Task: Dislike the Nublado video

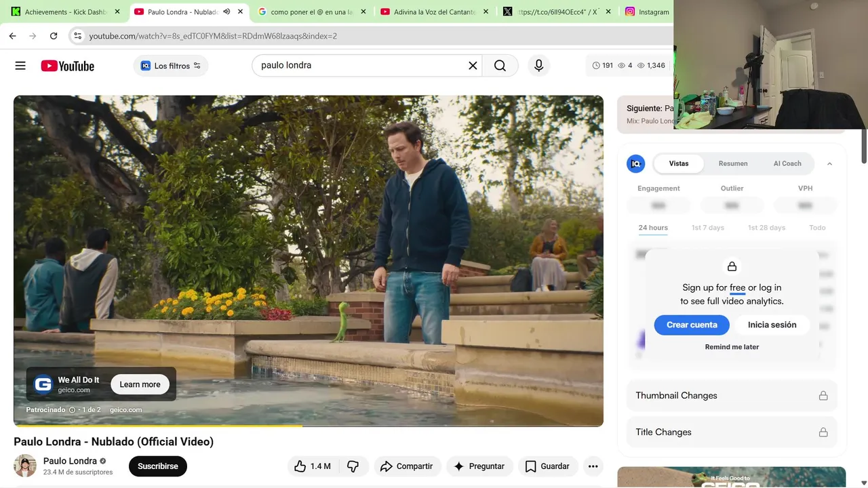Action: [x=353, y=466]
